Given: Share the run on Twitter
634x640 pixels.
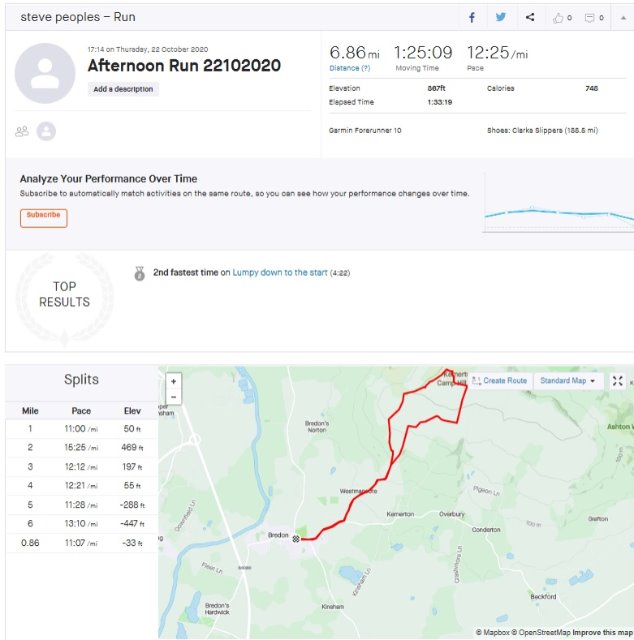Looking at the screenshot, I should tap(500, 17).
